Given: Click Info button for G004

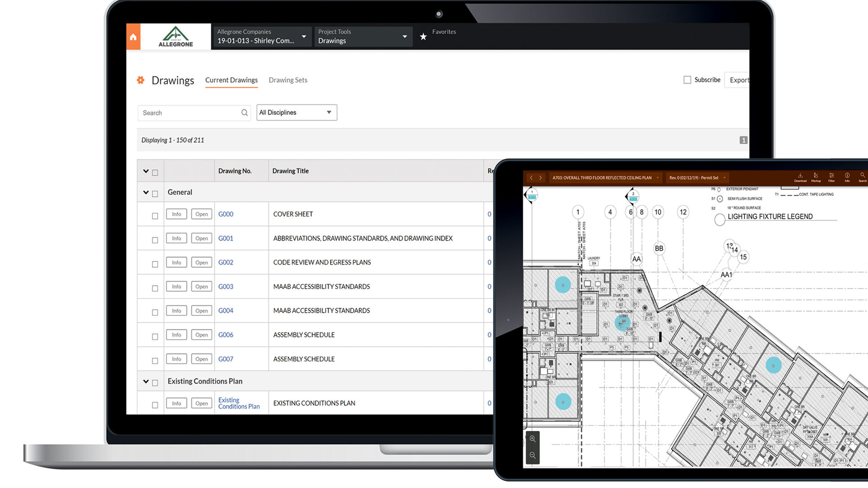Looking at the screenshot, I should 176,311.
